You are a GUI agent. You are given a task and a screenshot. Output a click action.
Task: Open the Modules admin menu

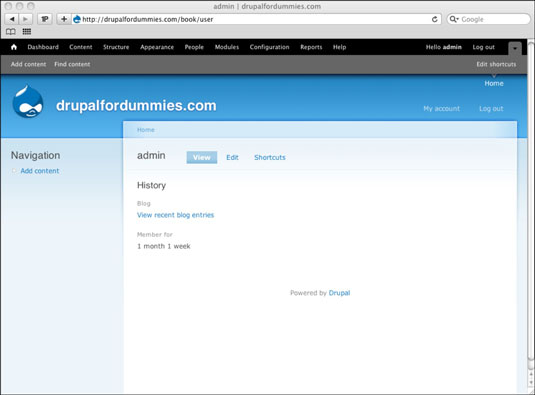227,47
